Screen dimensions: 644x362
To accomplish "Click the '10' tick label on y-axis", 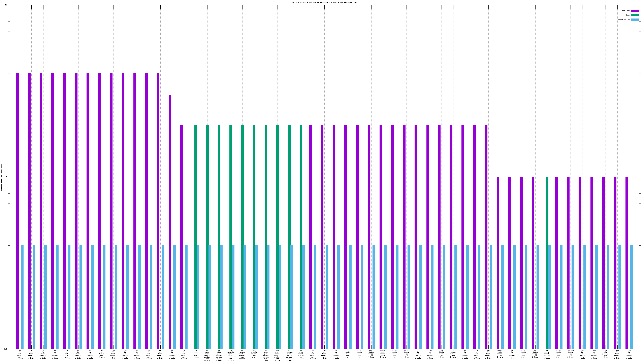I will [x=6, y=5].
